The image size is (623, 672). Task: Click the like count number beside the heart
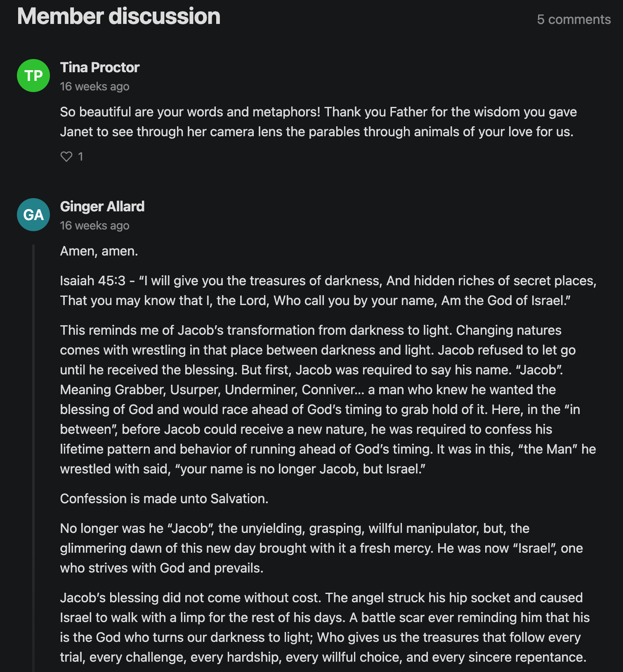click(x=80, y=157)
